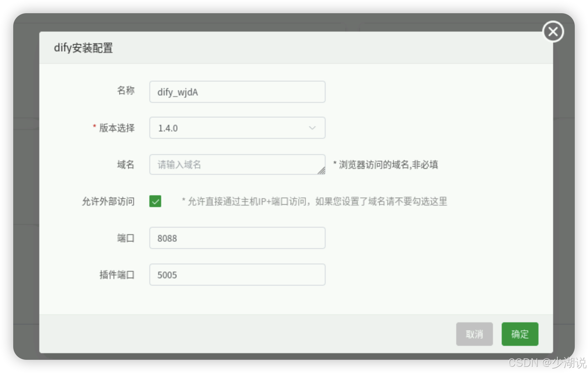Screen dimensions: 588x373
Task: Click the 允许外部访问 label
Action: coord(108,201)
